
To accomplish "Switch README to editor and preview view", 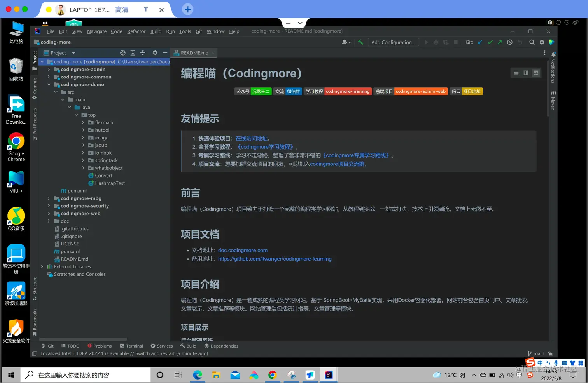I will coord(526,73).
